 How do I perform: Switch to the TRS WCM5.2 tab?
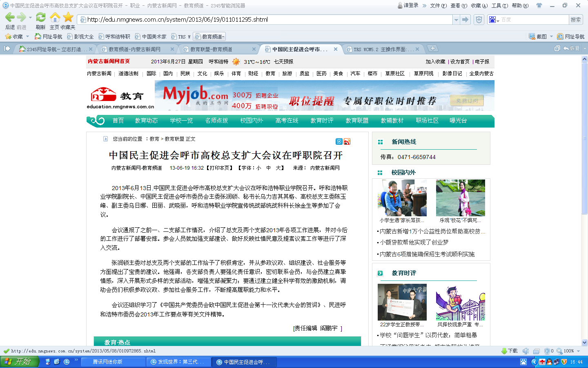tap(380, 49)
